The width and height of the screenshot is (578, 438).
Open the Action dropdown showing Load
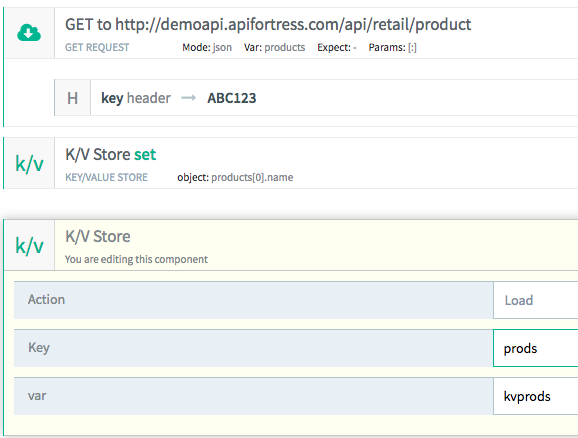click(536, 300)
